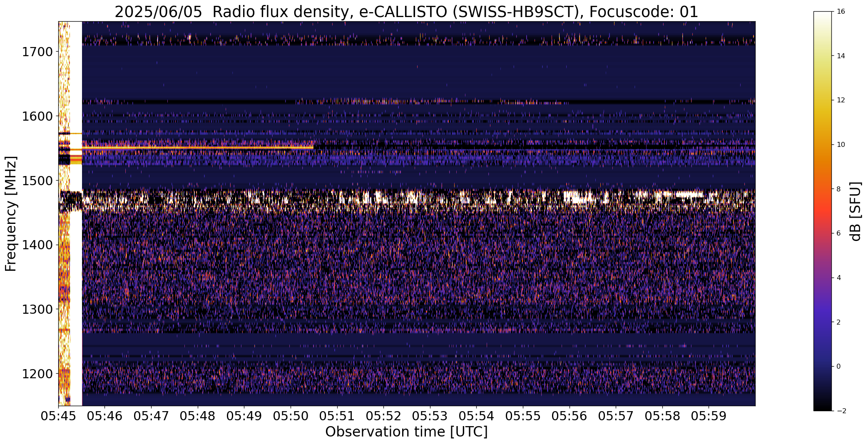Click the 05:50 time tick label

(x=291, y=416)
